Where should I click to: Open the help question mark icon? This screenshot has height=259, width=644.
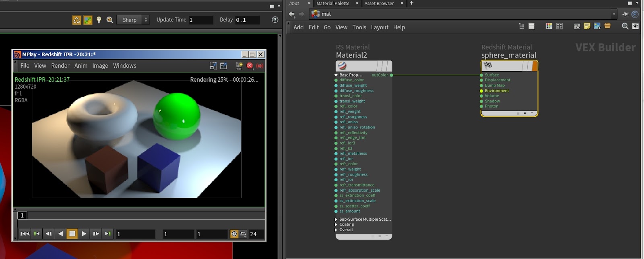(x=275, y=20)
